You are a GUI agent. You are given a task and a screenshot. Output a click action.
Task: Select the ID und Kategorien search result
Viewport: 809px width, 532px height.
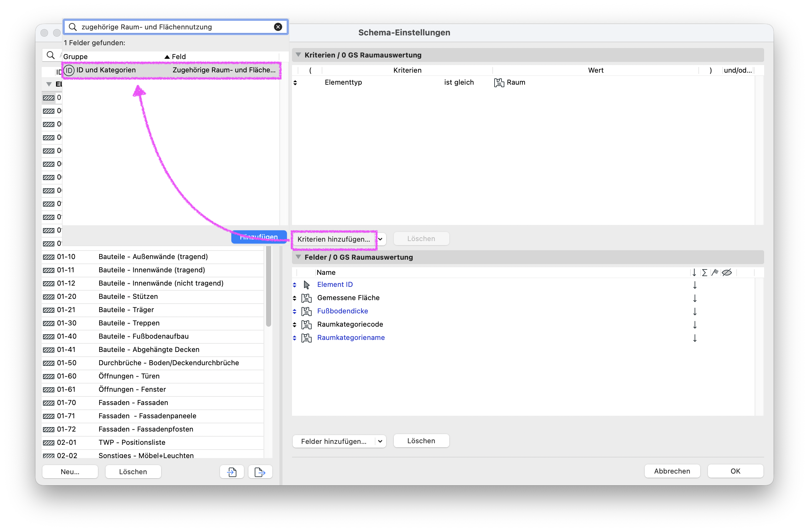[172, 70]
